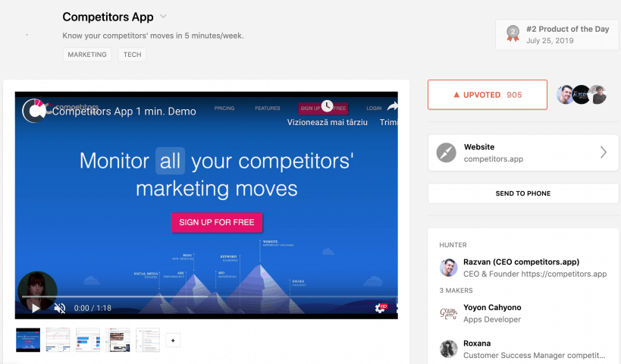Select the second gallery thumbnail

(x=58, y=340)
